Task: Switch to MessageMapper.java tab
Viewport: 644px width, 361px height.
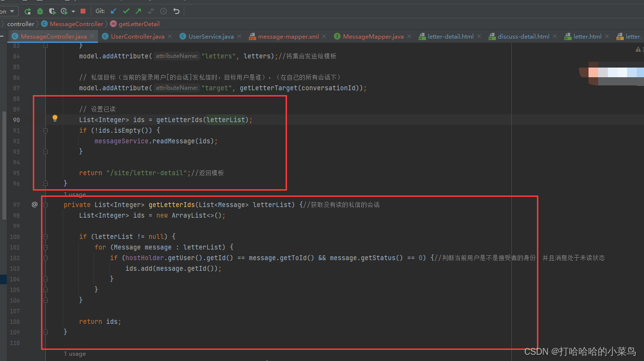Action: [373, 36]
